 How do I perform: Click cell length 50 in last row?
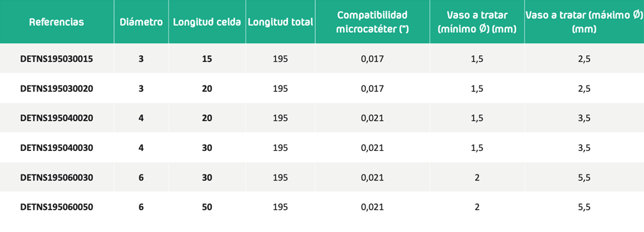tap(207, 207)
